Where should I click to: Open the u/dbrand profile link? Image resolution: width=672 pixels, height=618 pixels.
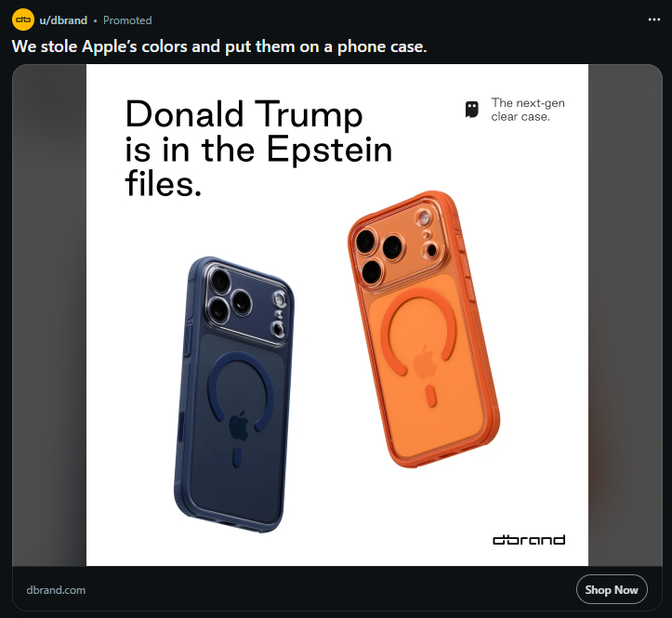(65, 20)
